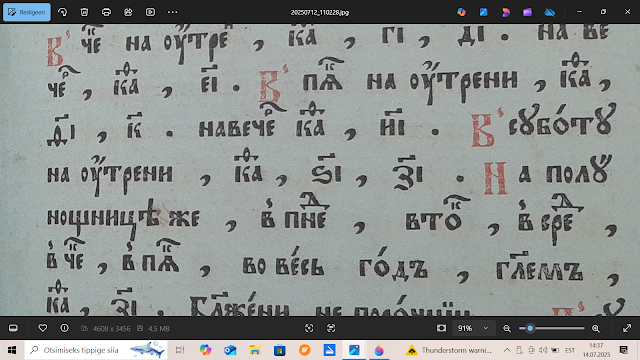Open the Thunderstorm warning weather widget
Image resolution: width=640 pixels, height=360 pixels.
coord(449,350)
